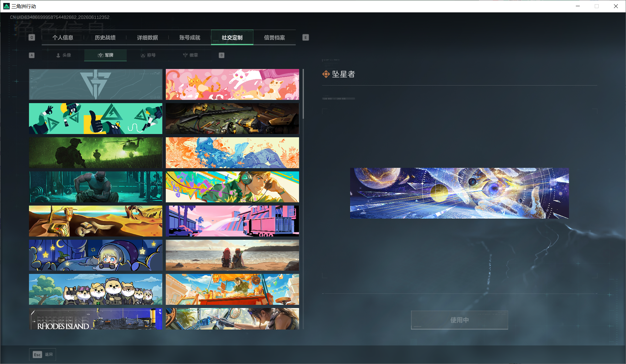Open the 详细数据 tab
The width and height of the screenshot is (626, 364).
(x=148, y=38)
